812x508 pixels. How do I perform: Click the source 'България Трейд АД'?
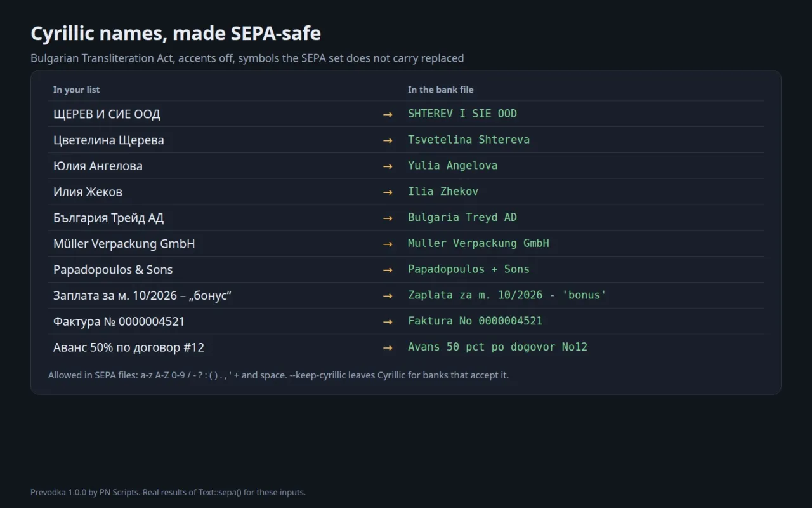pos(108,218)
